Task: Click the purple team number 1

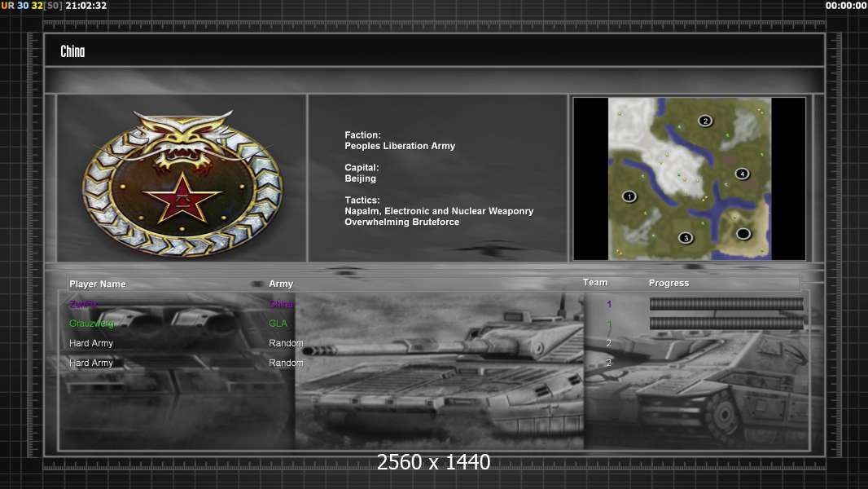Action: [609, 304]
